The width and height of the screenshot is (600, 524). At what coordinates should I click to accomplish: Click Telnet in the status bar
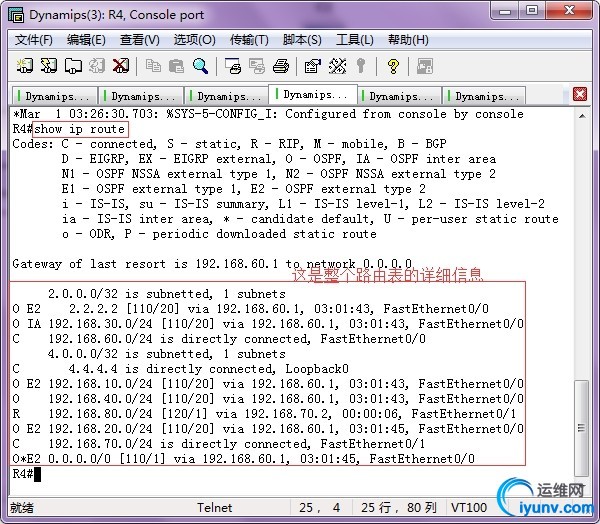[214, 508]
